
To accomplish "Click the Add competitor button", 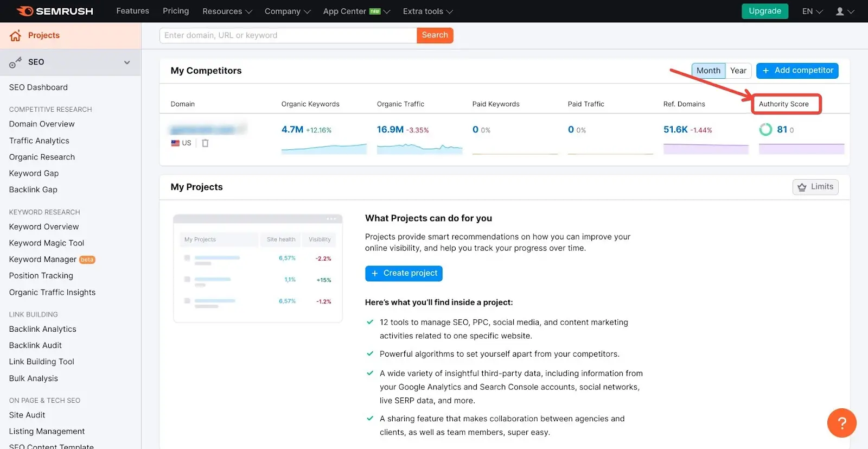I will pyautogui.click(x=797, y=71).
